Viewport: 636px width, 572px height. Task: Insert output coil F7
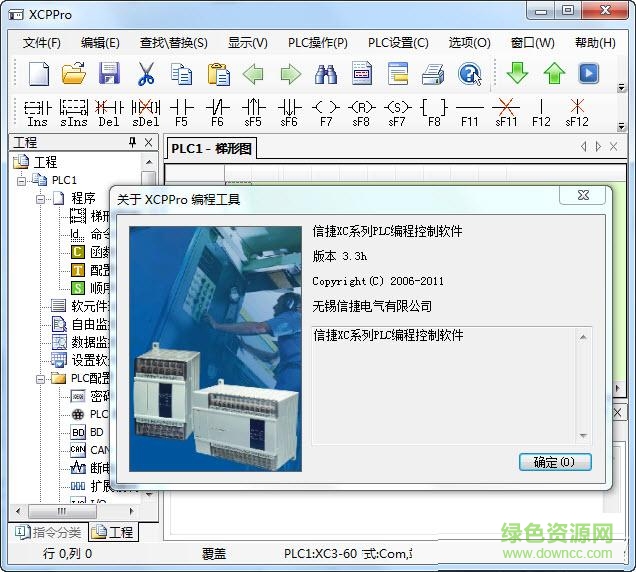pos(325,110)
